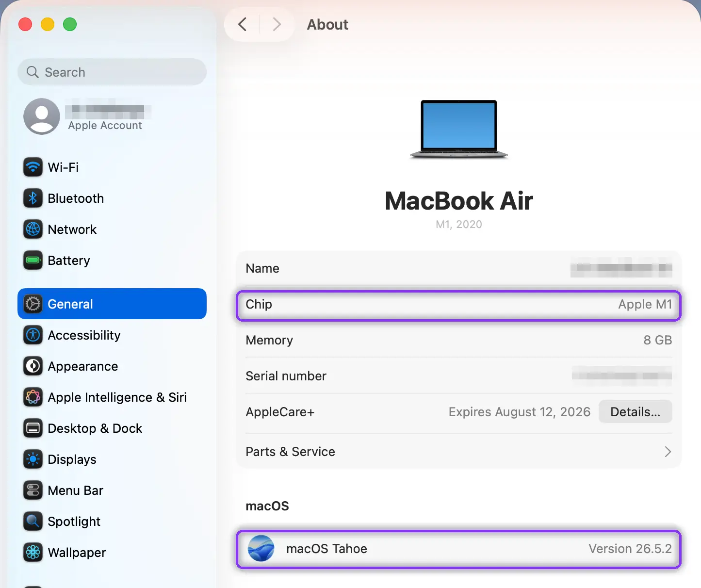
Task: Close window with red button
Action: [25, 24]
